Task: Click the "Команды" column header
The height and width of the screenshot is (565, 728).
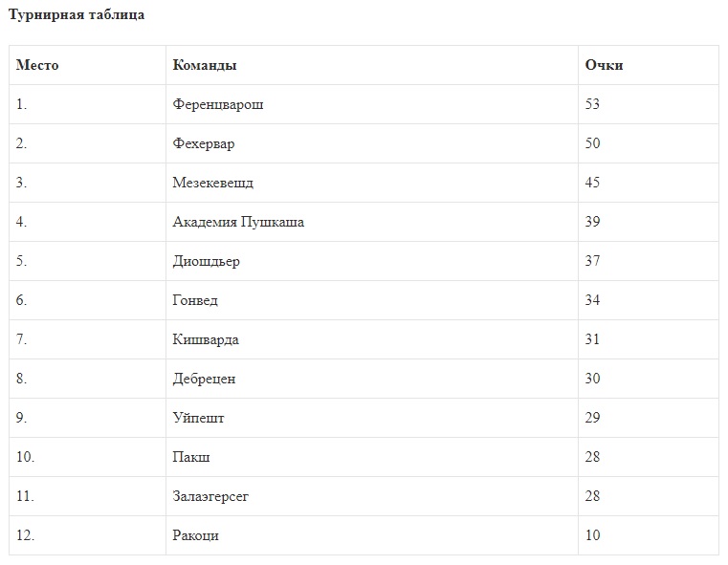Action: 205,65
